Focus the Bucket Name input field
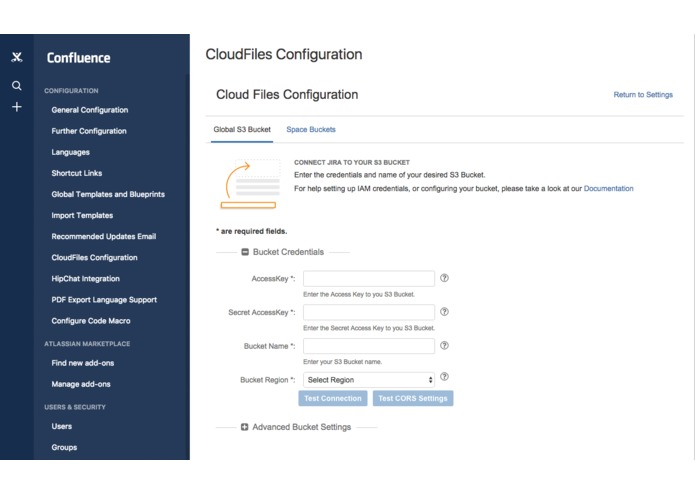The width and height of the screenshot is (695, 494). coord(369,346)
